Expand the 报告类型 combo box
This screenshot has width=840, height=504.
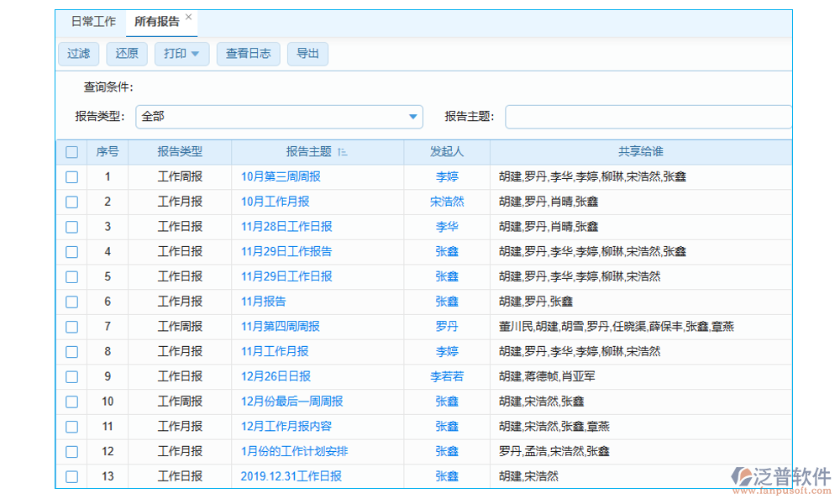pyautogui.click(x=412, y=117)
